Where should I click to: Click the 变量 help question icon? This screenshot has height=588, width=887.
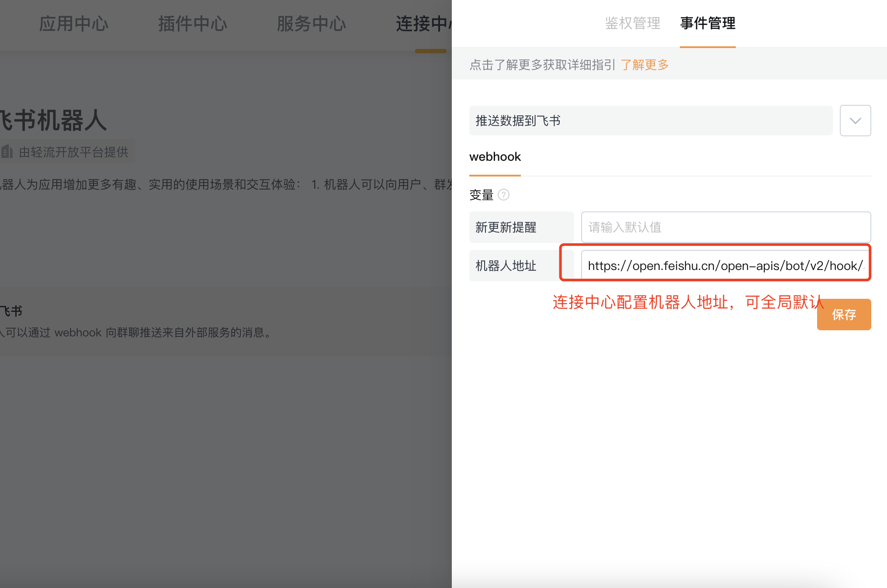click(x=504, y=195)
